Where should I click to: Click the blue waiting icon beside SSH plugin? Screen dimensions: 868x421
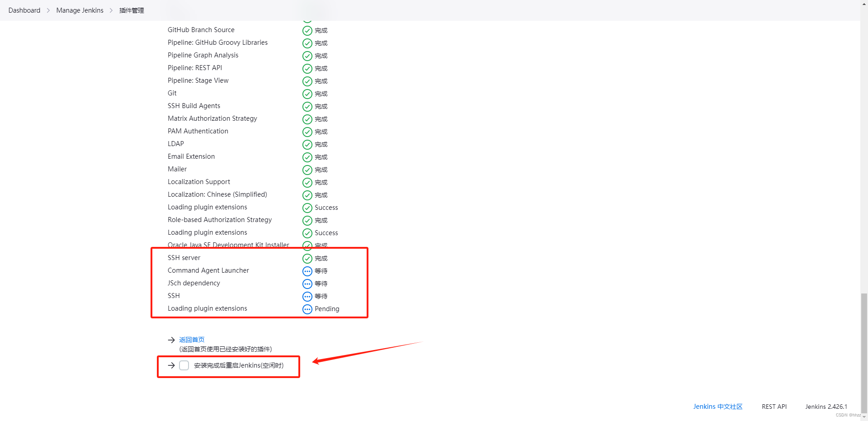307,297
